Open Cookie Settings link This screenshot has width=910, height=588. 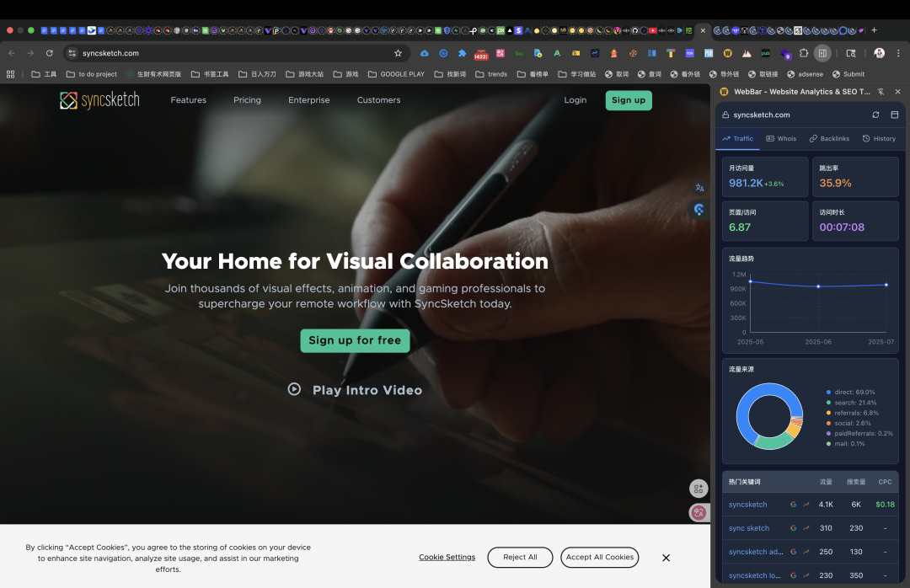pos(447,557)
